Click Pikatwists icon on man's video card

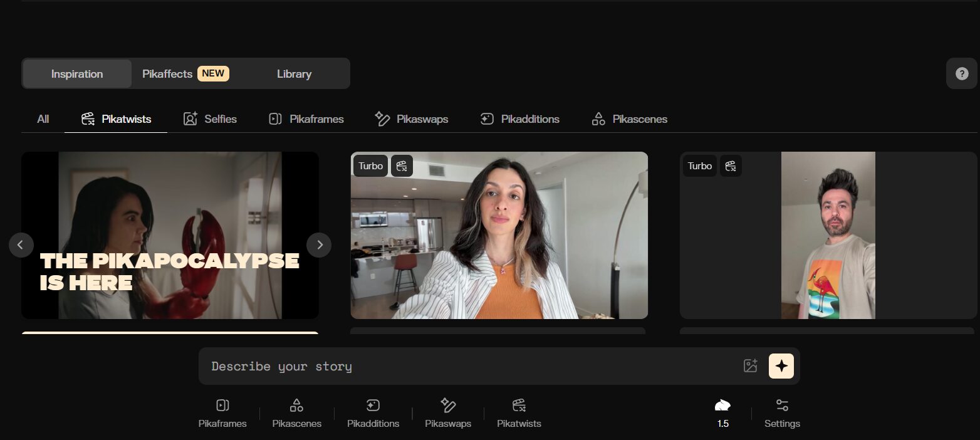tap(731, 166)
